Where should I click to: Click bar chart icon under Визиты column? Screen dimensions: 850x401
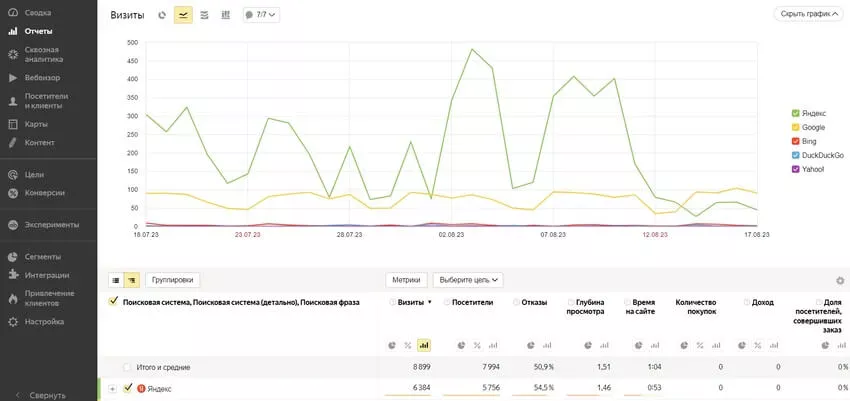point(423,345)
